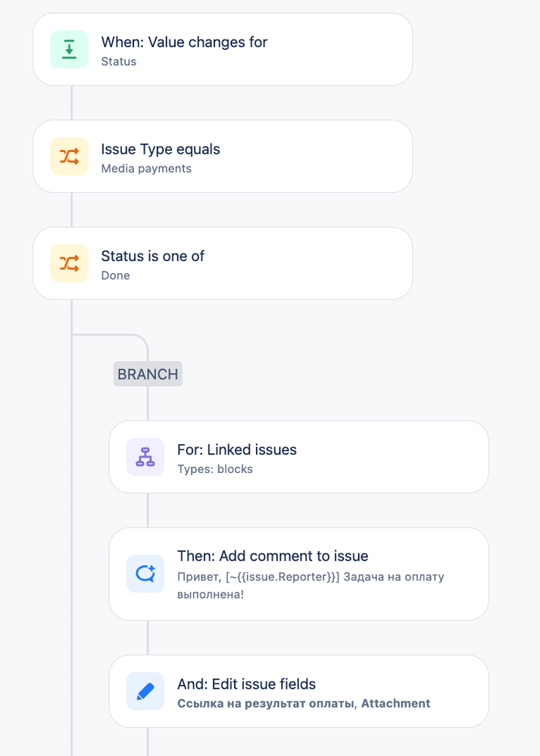
Task: Click the 'Ссылка на результат оплаты, Attachment' fields text
Action: pos(304,704)
